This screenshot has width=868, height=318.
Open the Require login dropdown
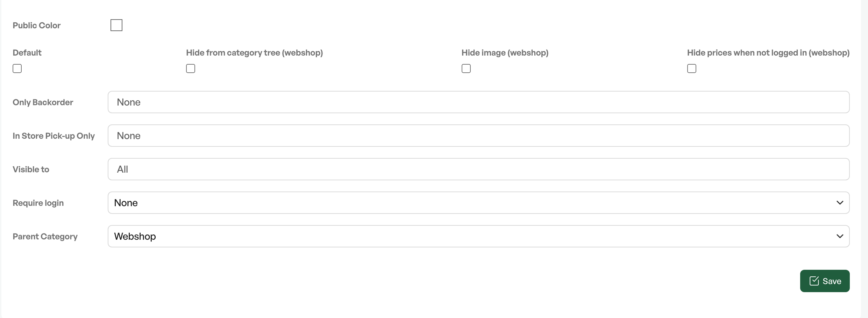pyautogui.click(x=479, y=203)
